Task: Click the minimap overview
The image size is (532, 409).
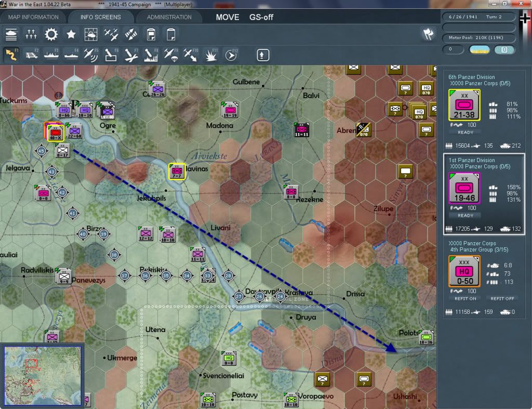Action: point(43,376)
